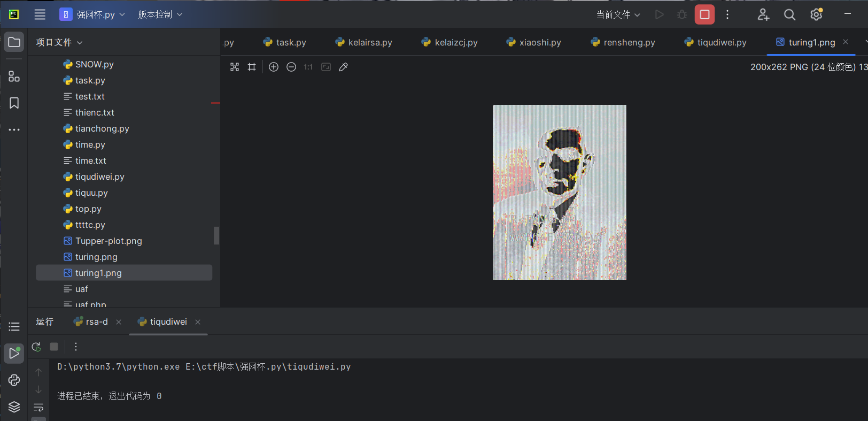Zoom in on the image
Image resolution: width=868 pixels, height=421 pixels.
(274, 67)
